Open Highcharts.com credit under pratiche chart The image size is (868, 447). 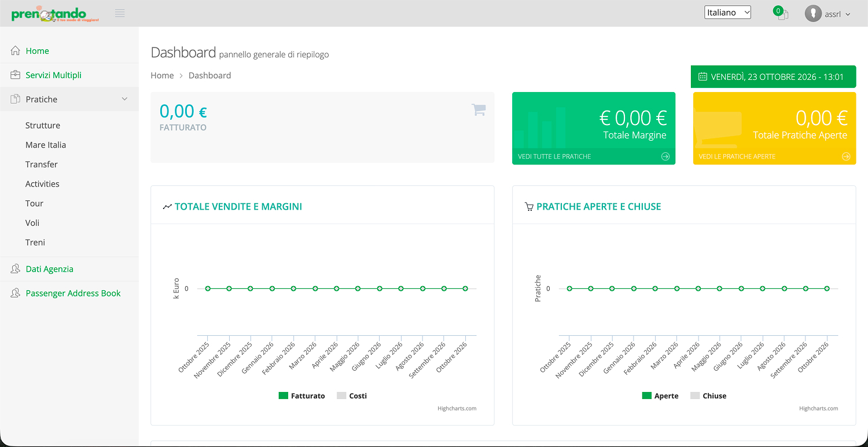click(819, 408)
